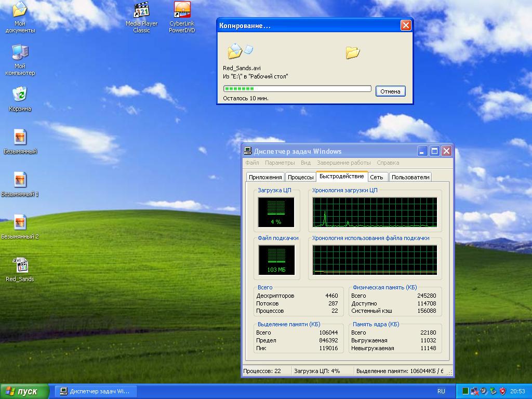The height and width of the screenshot is (399, 532).
Task: Click Процессов value 22 in Всего group
Action: (335, 311)
